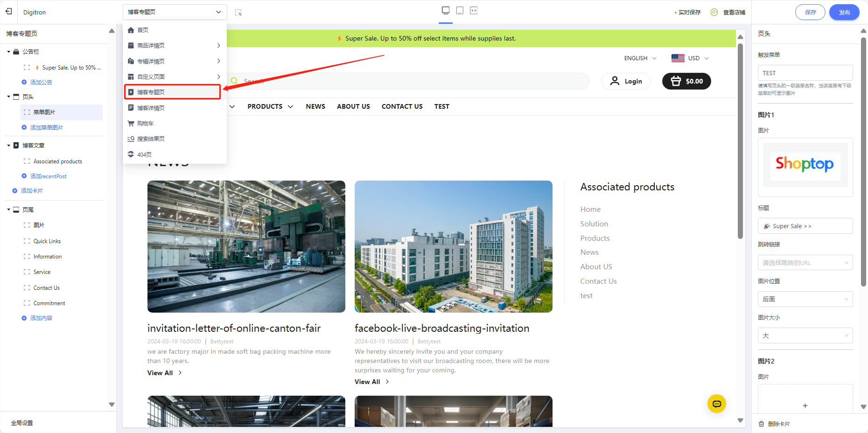Select Commitment tree item
Image resolution: width=868 pixels, height=433 pixels.
click(x=49, y=303)
